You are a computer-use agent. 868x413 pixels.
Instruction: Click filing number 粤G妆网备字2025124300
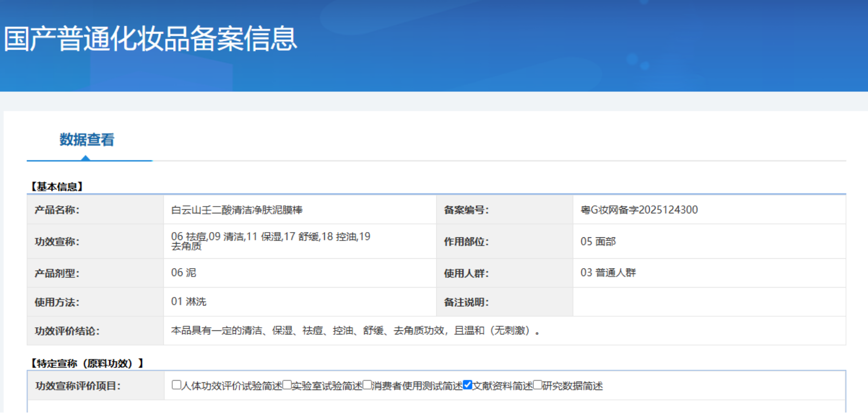[x=639, y=210]
